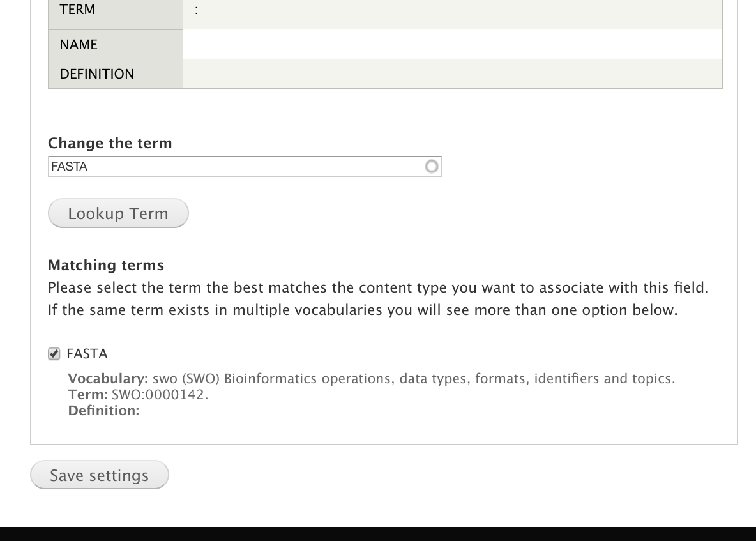Select the FASTA checkbox label text

click(87, 354)
